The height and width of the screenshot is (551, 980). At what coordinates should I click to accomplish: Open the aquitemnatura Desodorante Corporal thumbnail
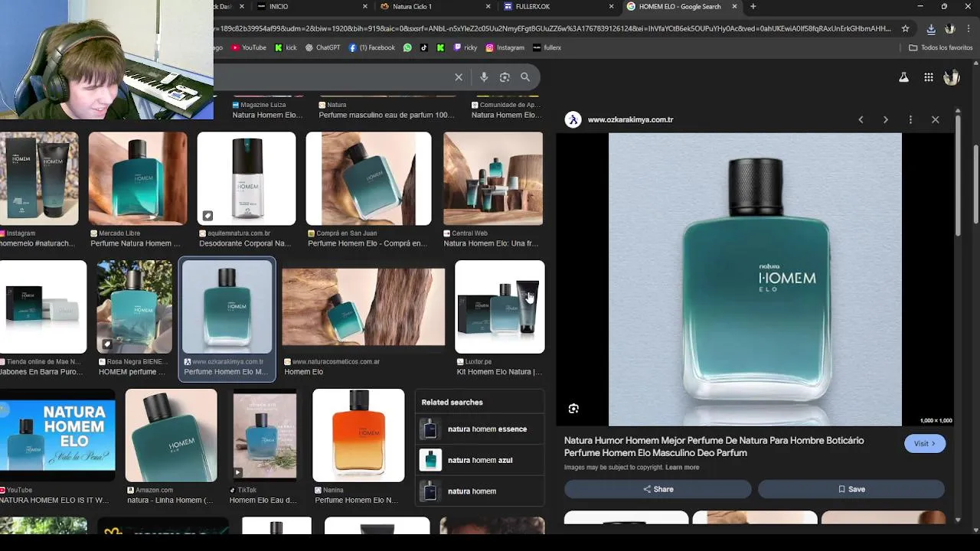tap(247, 178)
